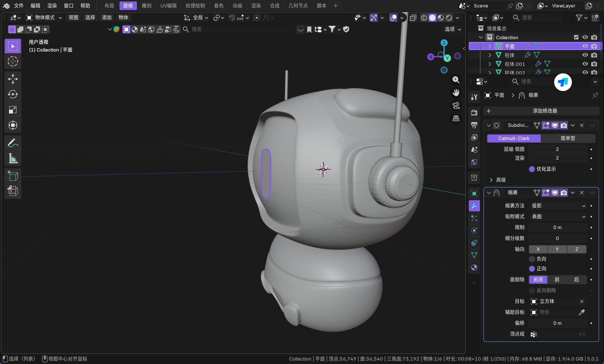The height and width of the screenshot is (364, 604).
Task: Enable the 负向 direction checkbox
Action: [532, 259]
